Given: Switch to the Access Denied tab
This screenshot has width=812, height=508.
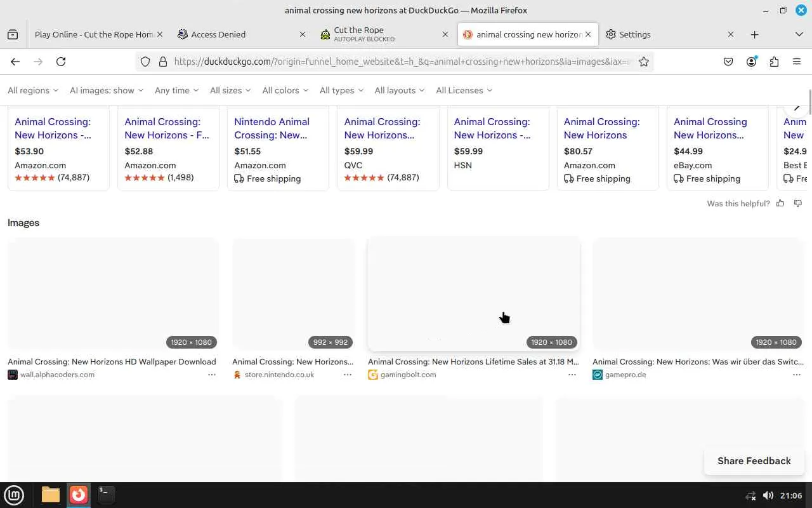Looking at the screenshot, I should (241, 34).
